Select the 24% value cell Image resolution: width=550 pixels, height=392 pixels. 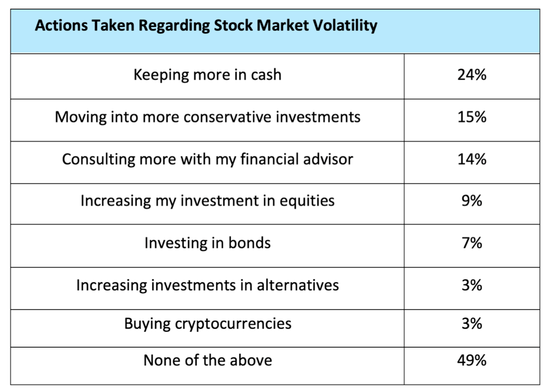point(472,75)
